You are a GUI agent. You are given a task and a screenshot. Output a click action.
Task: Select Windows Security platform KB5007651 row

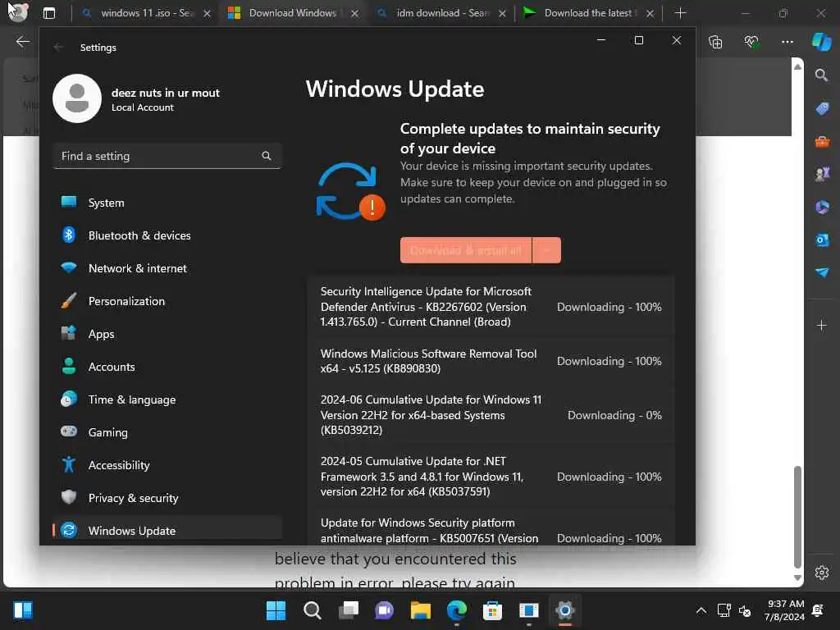click(491, 527)
